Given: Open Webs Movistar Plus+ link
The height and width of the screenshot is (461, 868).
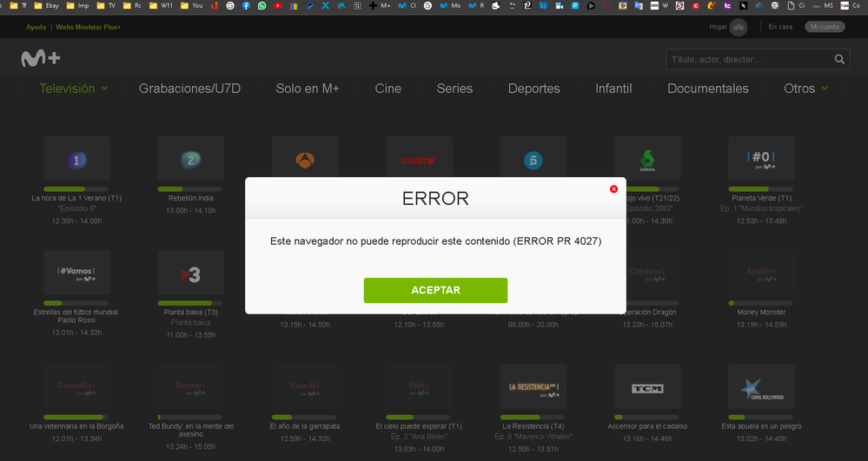Looking at the screenshot, I should tap(88, 27).
